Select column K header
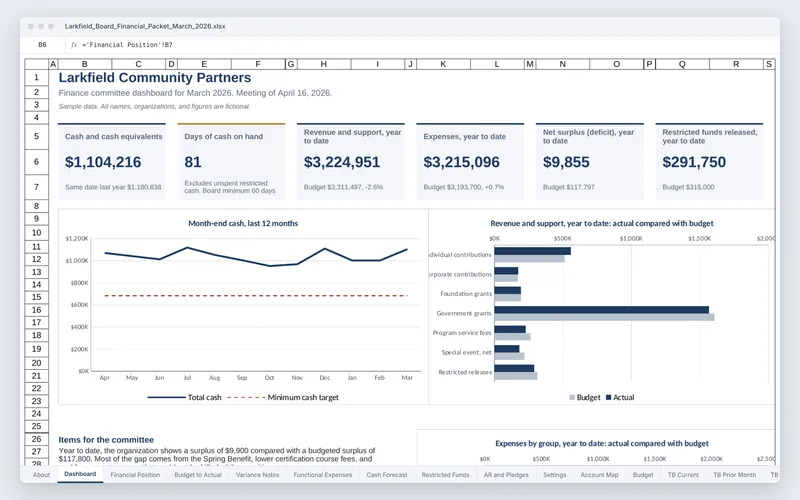The image size is (800, 500). [443, 64]
